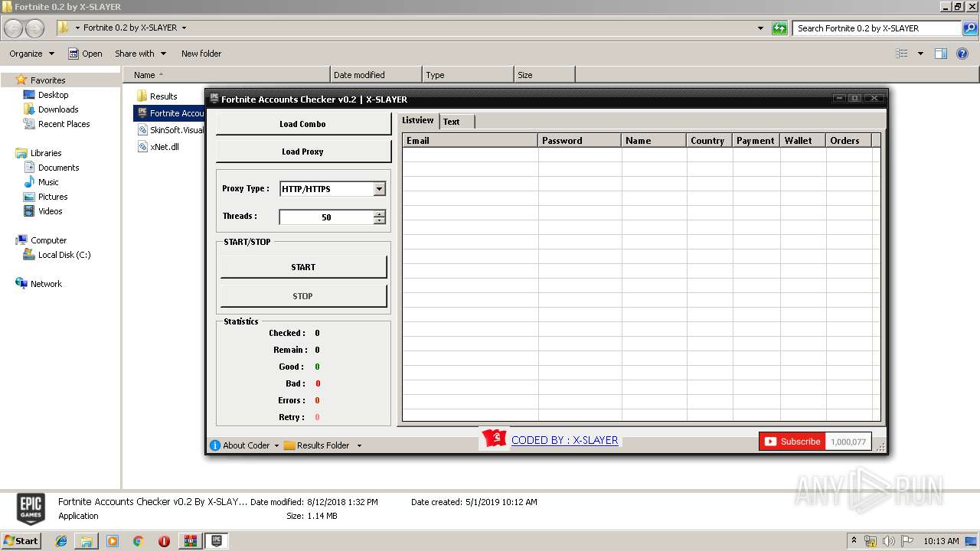980x551 pixels.
Task: Open the Organize menu dropdown
Action: pos(31,54)
